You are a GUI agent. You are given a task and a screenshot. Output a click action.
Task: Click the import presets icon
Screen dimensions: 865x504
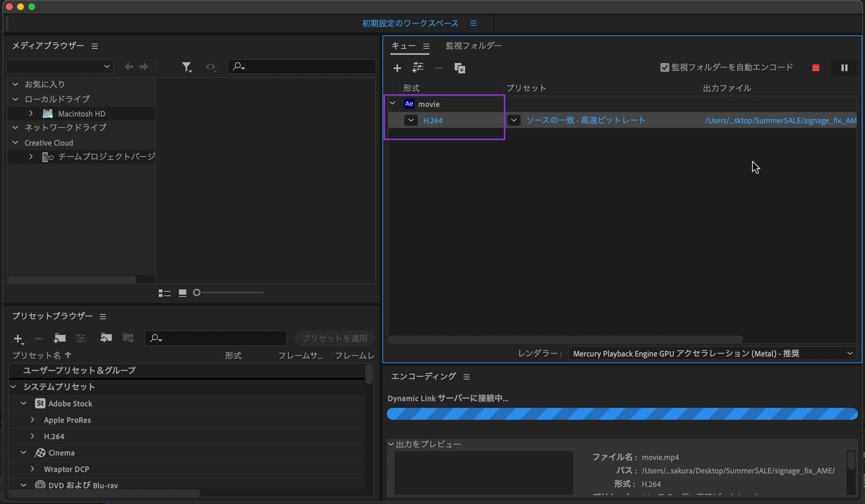click(x=106, y=338)
